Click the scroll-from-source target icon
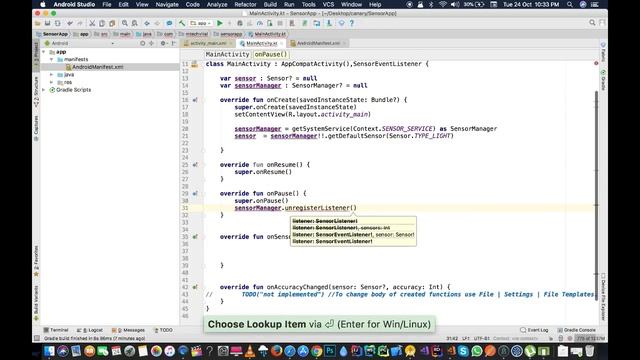 pos(142,43)
